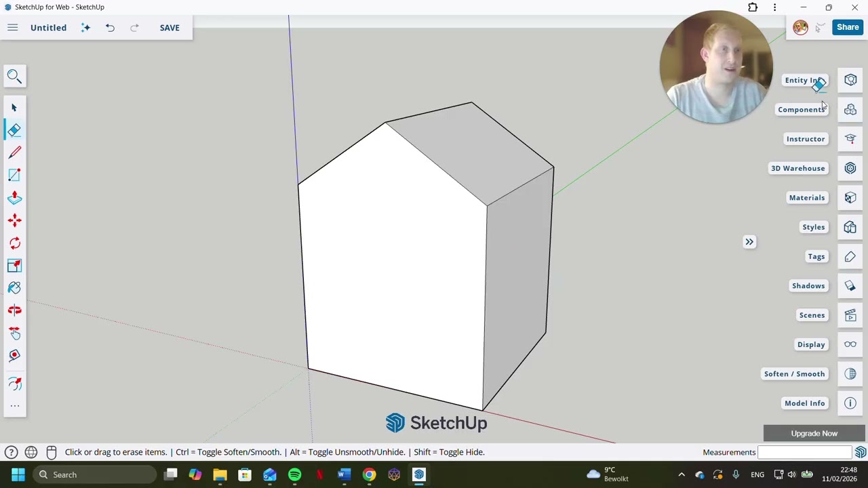Image resolution: width=868 pixels, height=488 pixels.
Task: Open the Scenes panel icon
Action: point(850,315)
